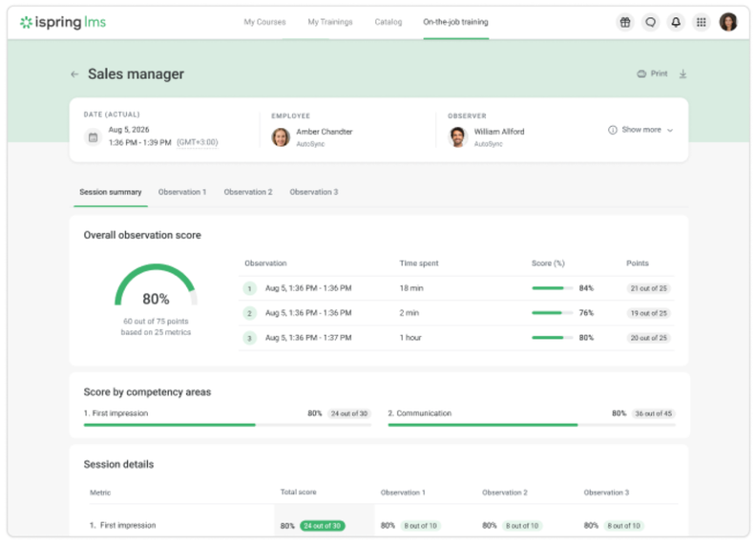The height and width of the screenshot is (545, 756).
Task: Click the 76% score progress bar
Action: (x=552, y=313)
